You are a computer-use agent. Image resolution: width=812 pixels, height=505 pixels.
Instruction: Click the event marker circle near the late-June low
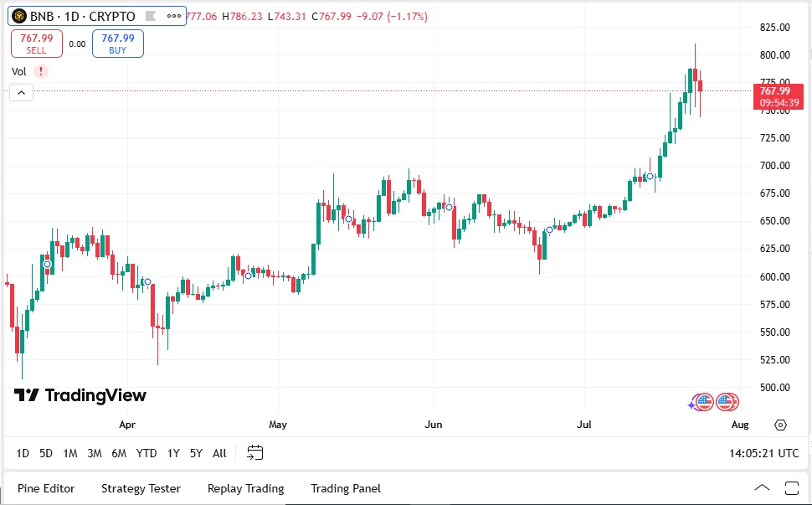pyautogui.click(x=549, y=230)
